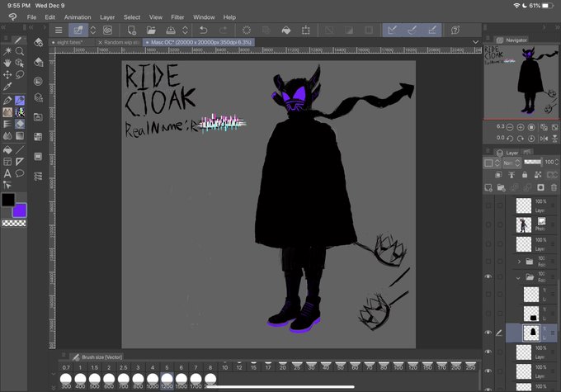
Task: Select the Balloon tool
Action: [20, 173]
